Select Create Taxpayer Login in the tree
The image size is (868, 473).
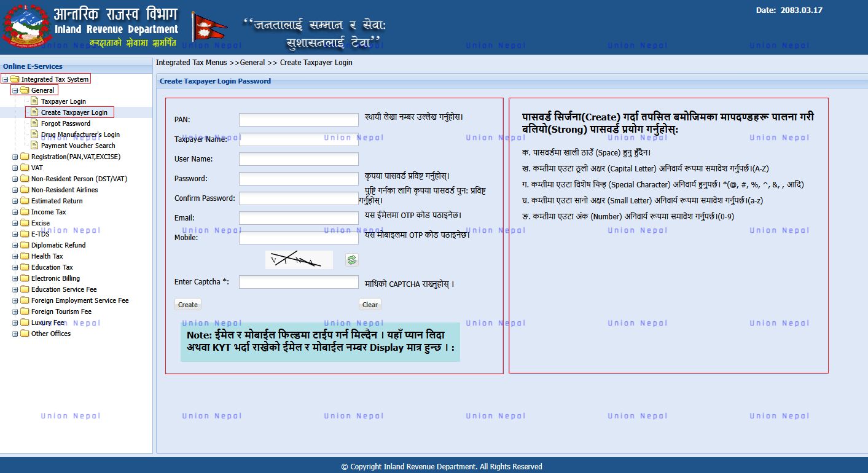(x=74, y=112)
